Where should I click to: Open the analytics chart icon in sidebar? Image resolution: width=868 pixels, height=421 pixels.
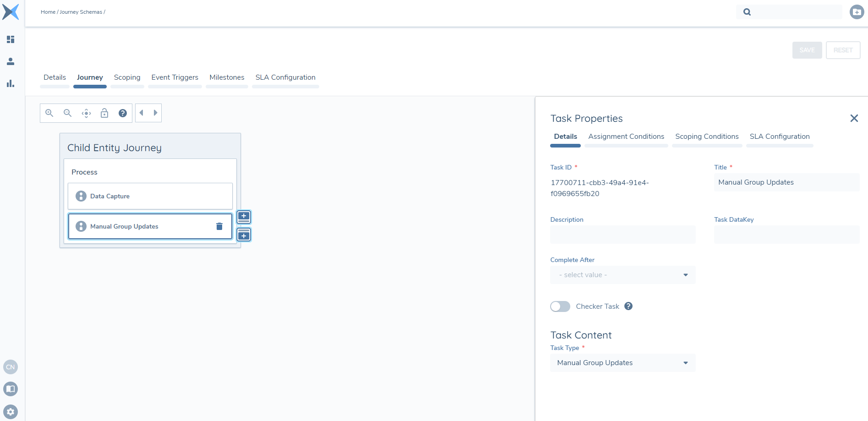pos(10,83)
